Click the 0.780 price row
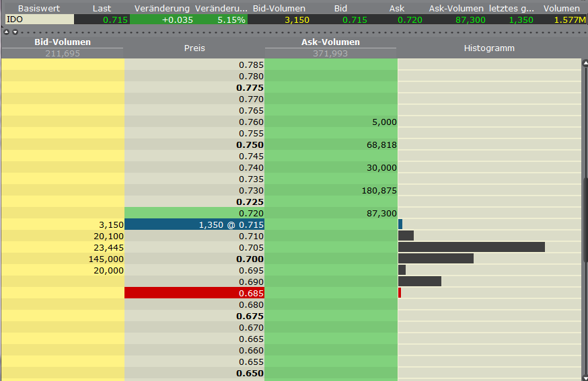This screenshot has width=588, height=381. point(194,76)
